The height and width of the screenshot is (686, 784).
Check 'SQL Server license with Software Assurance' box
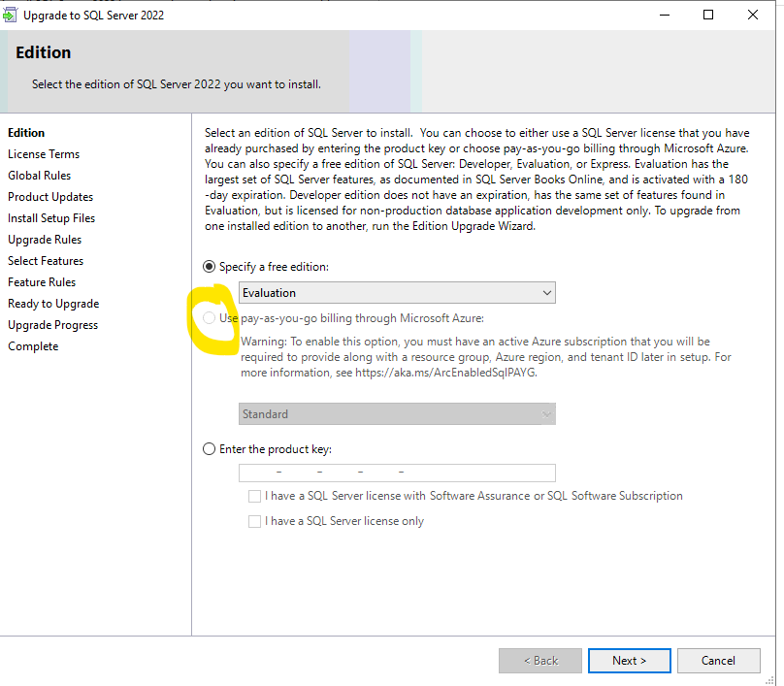pos(254,496)
